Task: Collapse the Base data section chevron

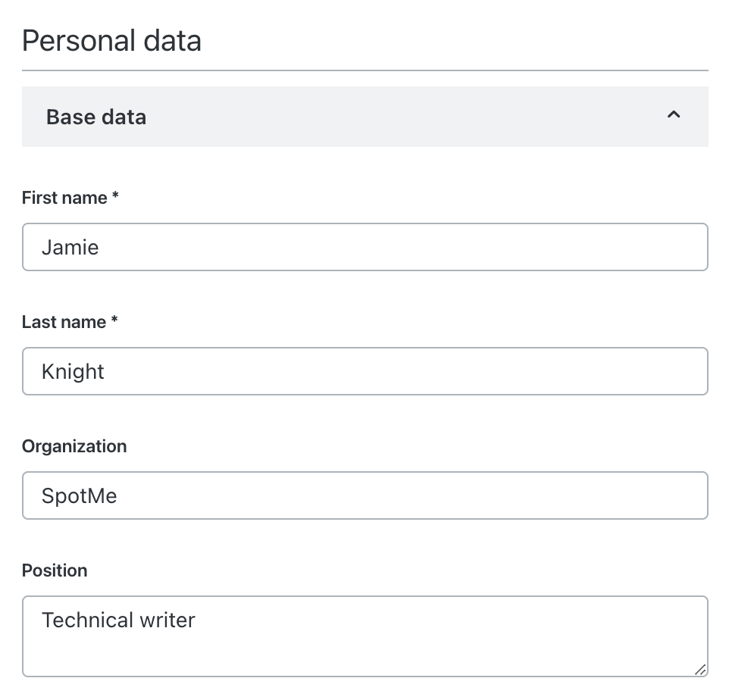Action: click(674, 115)
